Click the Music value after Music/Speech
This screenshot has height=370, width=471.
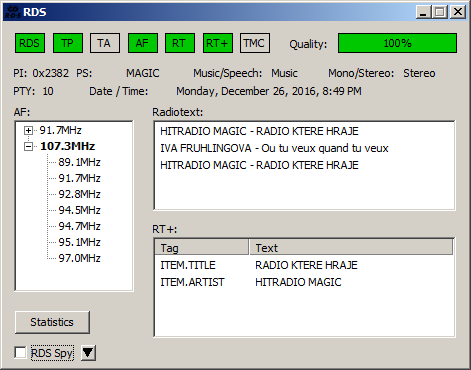pyautogui.click(x=284, y=73)
